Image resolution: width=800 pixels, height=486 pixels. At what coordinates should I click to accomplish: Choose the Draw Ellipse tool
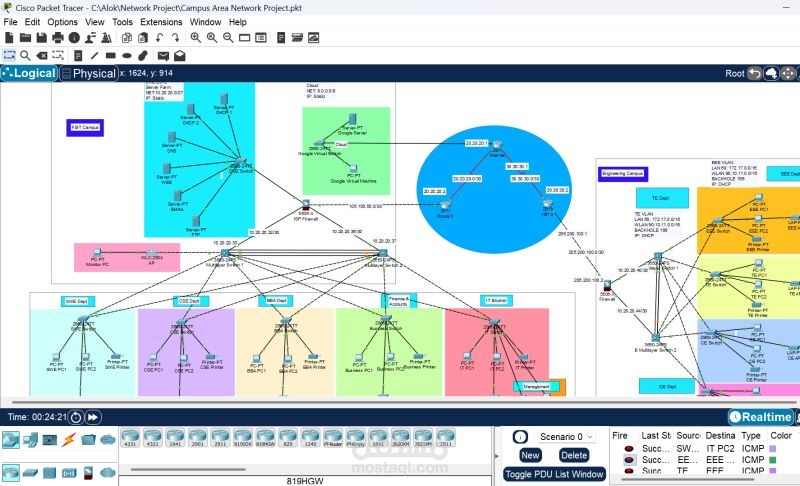point(127,56)
